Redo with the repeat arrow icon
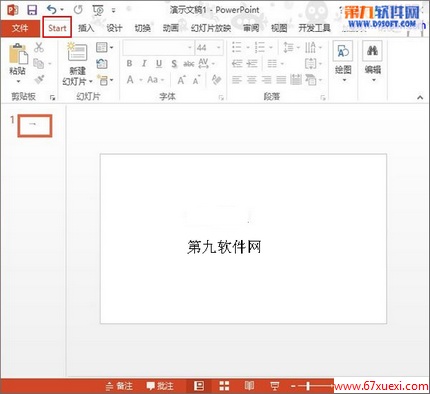Viewport: 430px width, 394px height. [x=78, y=10]
